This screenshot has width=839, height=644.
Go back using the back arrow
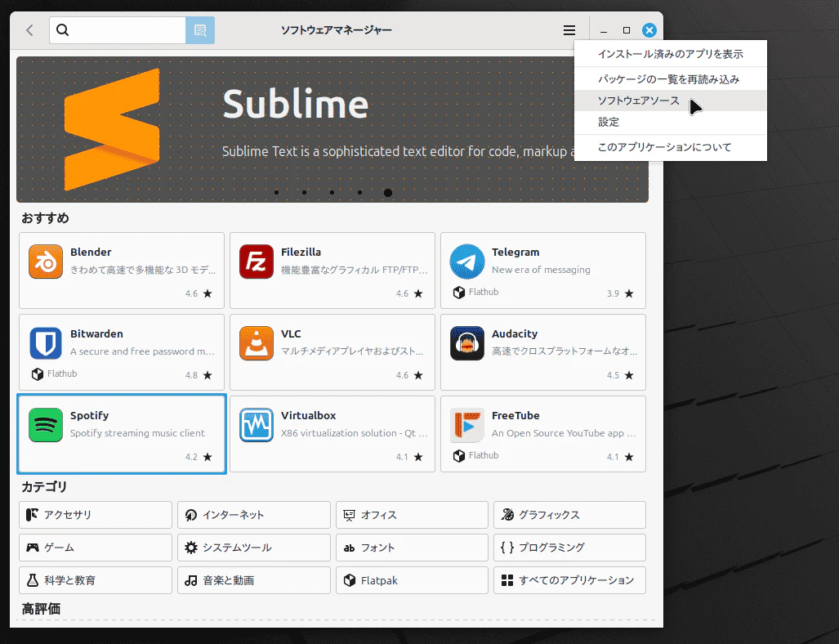pyautogui.click(x=30, y=30)
